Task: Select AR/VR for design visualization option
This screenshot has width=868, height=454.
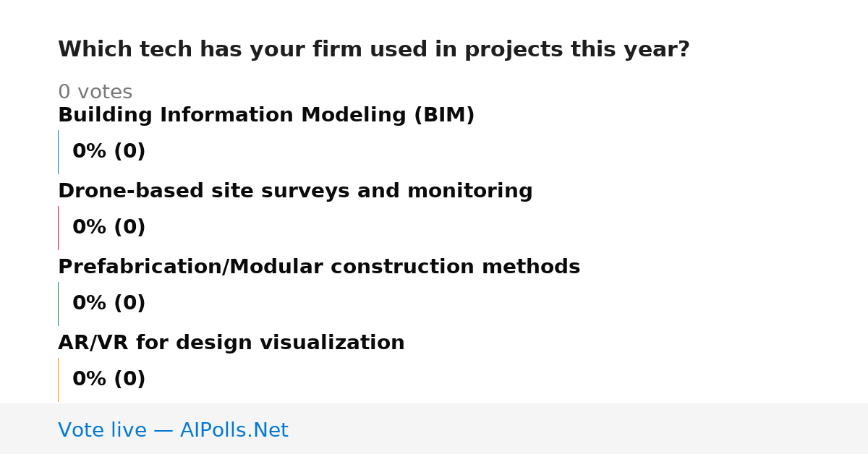Action: [x=231, y=343]
